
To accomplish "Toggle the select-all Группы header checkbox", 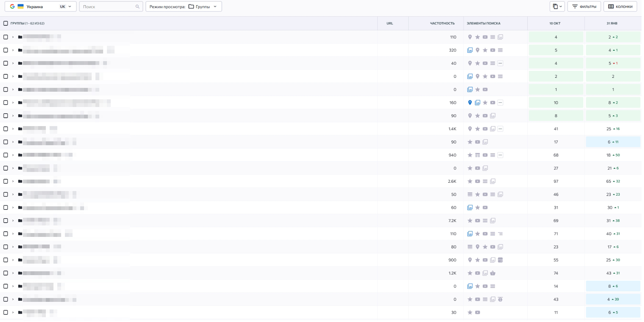I will pyautogui.click(x=5, y=23).
